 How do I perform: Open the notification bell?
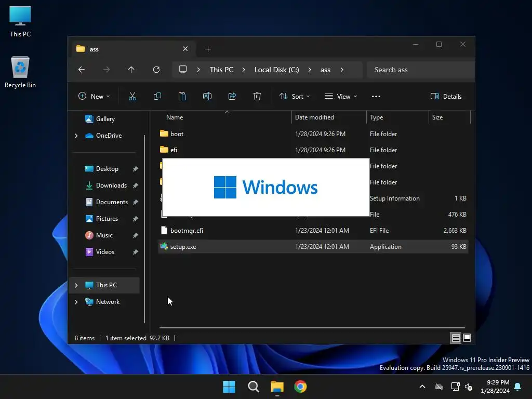coord(518,387)
